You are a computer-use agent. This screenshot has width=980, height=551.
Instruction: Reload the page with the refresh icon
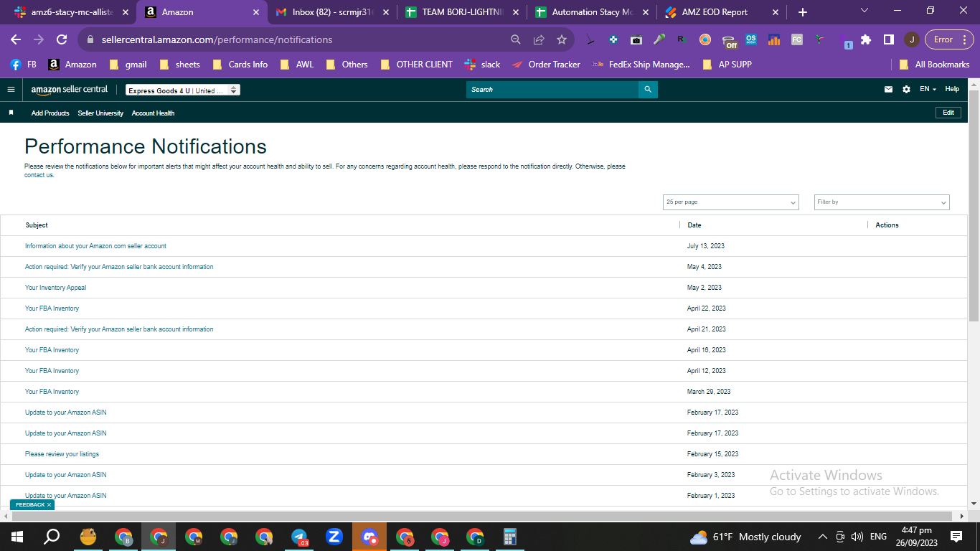pos(62,39)
